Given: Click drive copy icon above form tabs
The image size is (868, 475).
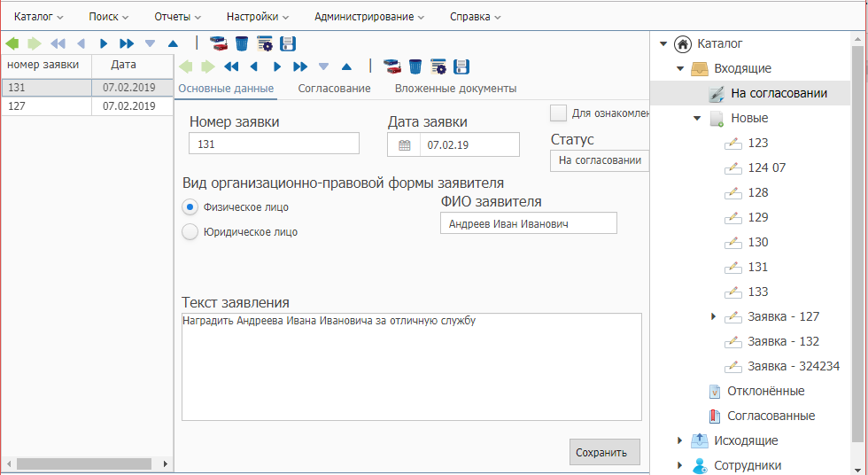Looking at the screenshot, I should point(392,67).
